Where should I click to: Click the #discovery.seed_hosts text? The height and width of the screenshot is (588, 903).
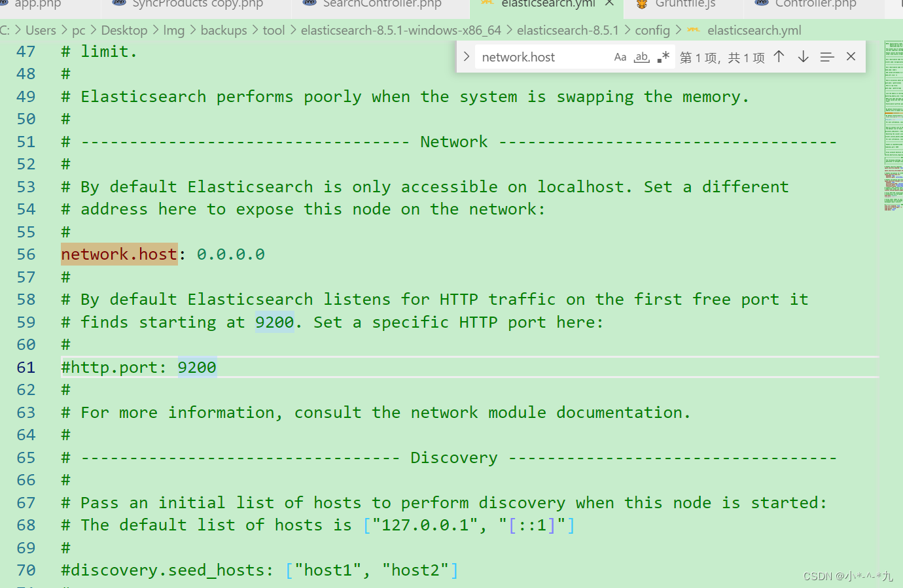(167, 570)
